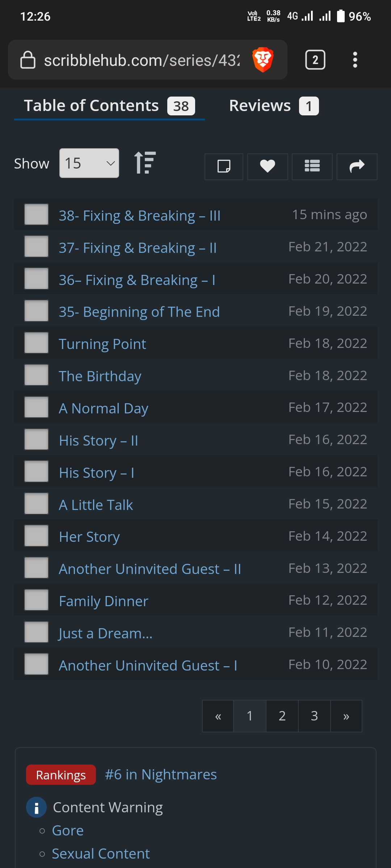Open the Show 15 chapters dropdown
391x868 pixels.
tap(89, 163)
